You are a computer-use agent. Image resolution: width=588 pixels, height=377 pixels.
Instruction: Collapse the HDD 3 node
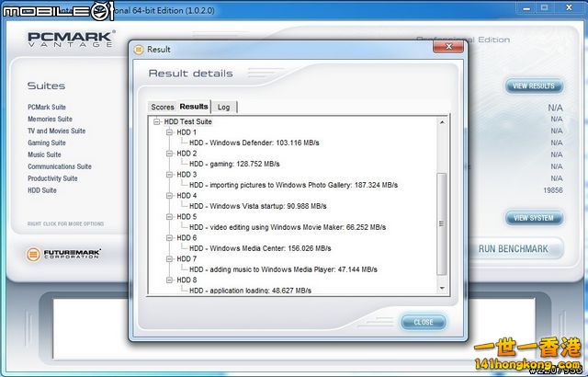(170, 175)
